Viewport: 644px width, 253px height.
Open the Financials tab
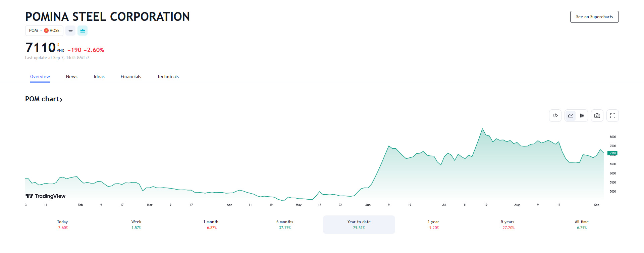tap(131, 77)
